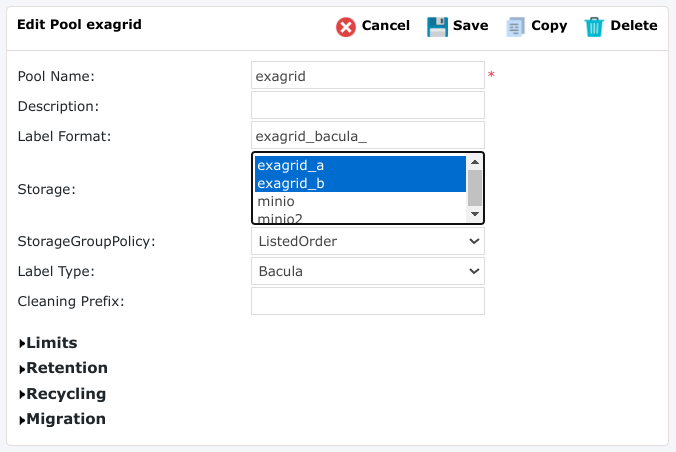The image size is (676, 452).
Task: Click the Cleaning Prefix label
Action: point(71,301)
